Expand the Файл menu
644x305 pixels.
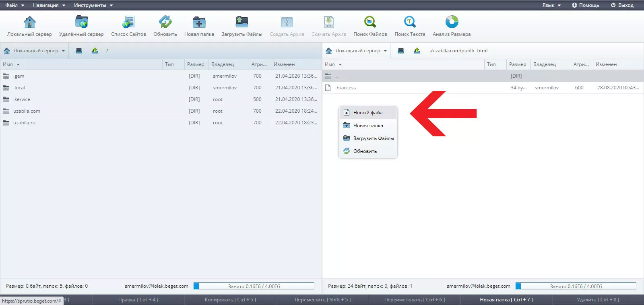[14, 5]
